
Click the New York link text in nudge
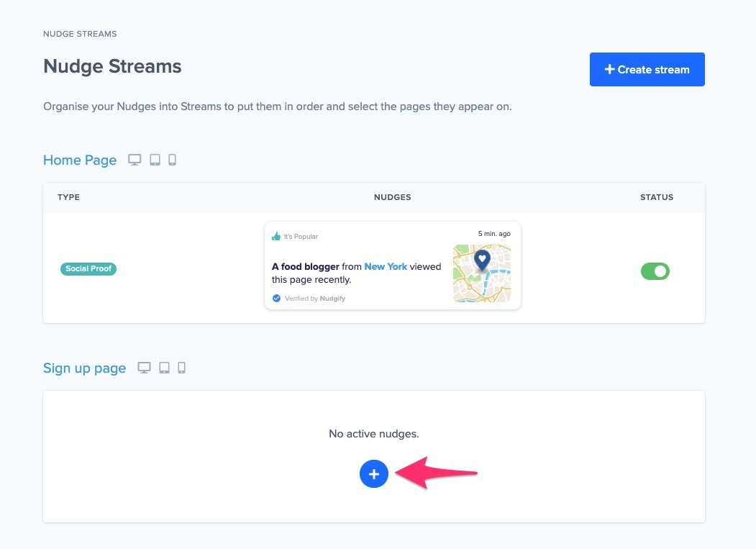coord(386,266)
